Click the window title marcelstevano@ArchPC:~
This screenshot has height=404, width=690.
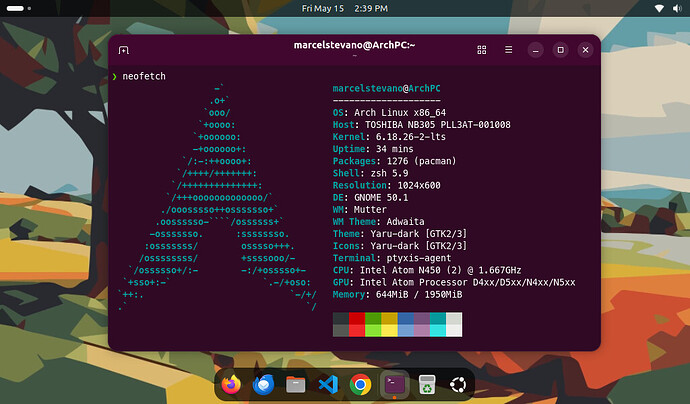click(x=354, y=45)
